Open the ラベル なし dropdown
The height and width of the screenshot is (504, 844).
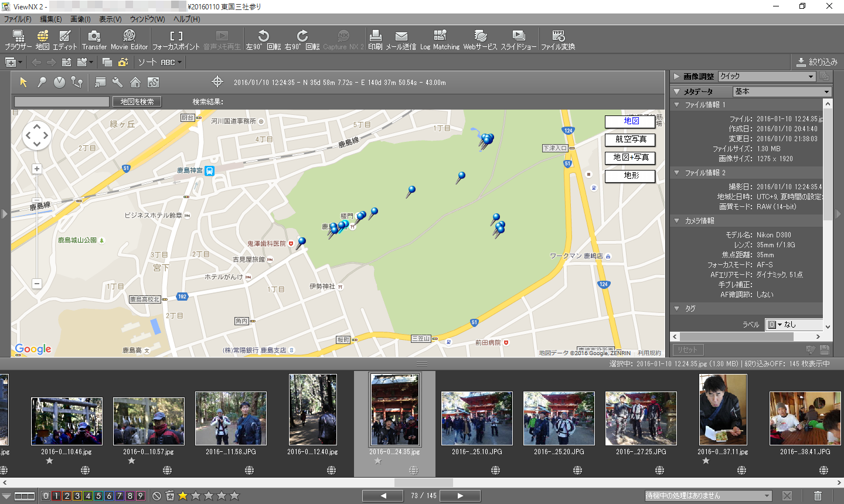pos(794,324)
